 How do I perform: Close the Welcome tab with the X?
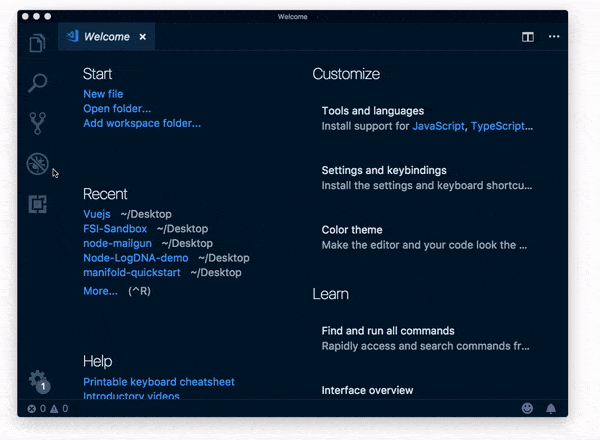(143, 37)
